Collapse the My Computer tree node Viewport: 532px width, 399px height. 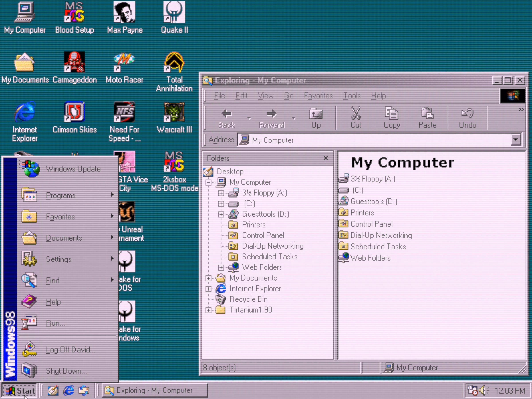(x=209, y=183)
